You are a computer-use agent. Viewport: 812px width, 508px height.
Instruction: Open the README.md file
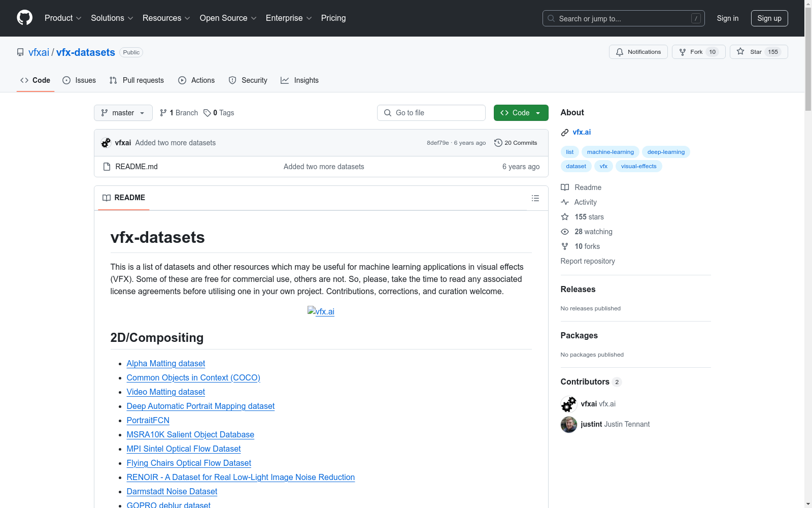pos(137,167)
